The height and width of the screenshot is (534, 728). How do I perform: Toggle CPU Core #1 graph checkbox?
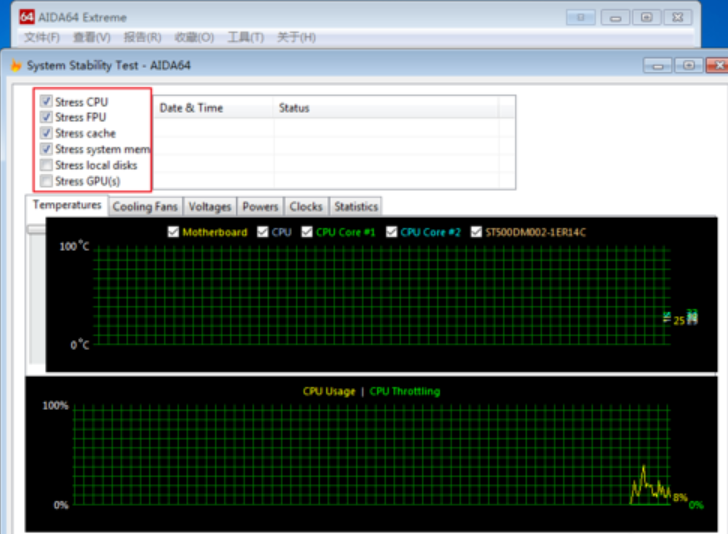pyautogui.click(x=308, y=232)
